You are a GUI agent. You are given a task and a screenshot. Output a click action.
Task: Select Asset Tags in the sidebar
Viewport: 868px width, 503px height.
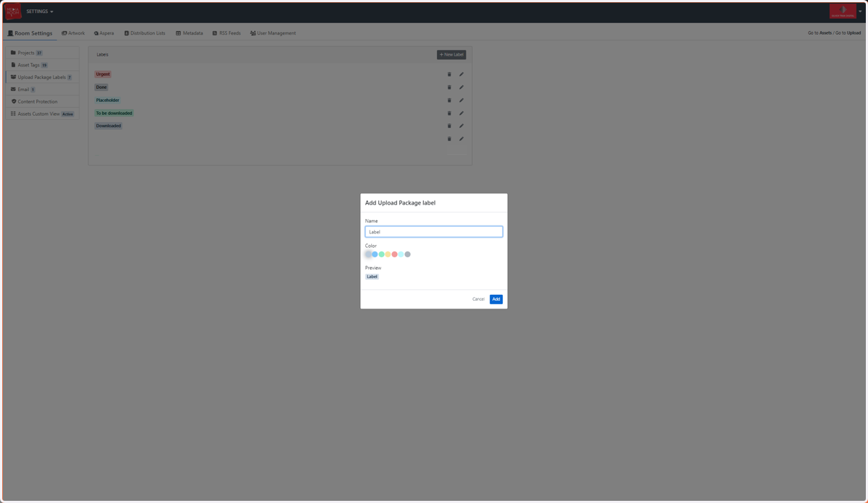click(42, 65)
